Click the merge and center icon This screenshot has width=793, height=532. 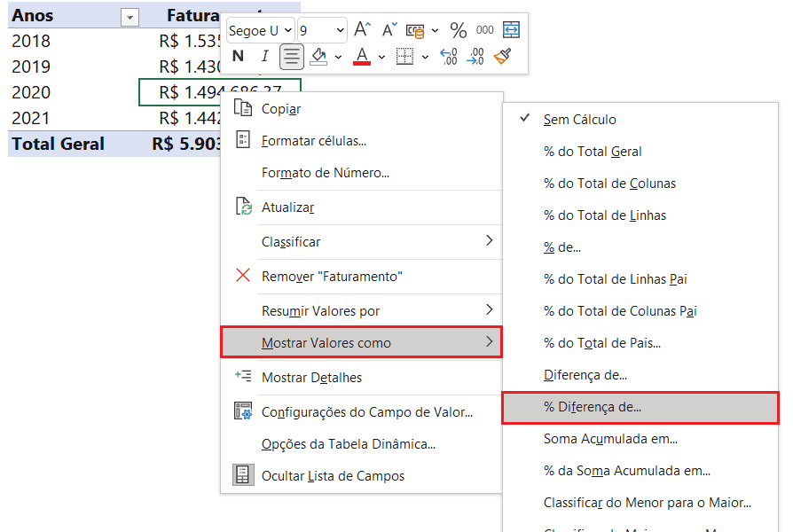click(511, 30)
